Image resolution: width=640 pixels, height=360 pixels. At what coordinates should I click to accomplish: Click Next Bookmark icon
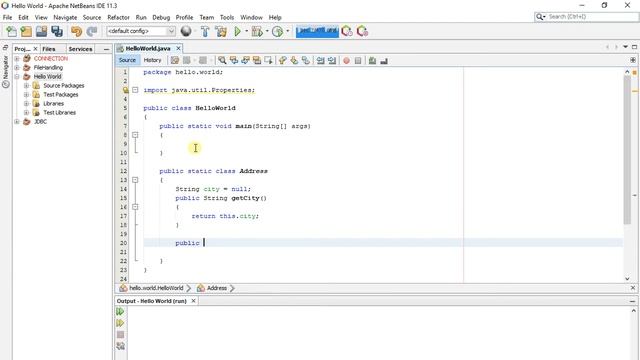(294, 60)
